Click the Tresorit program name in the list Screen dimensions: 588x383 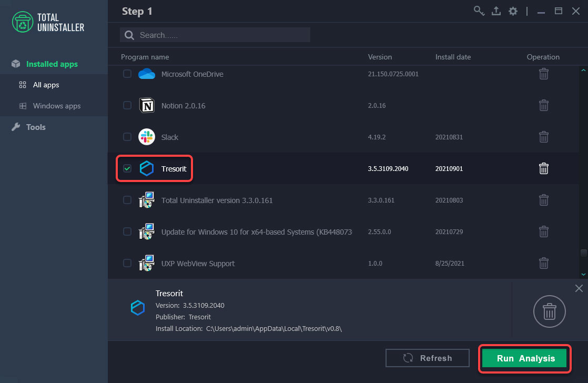point(174,169)
